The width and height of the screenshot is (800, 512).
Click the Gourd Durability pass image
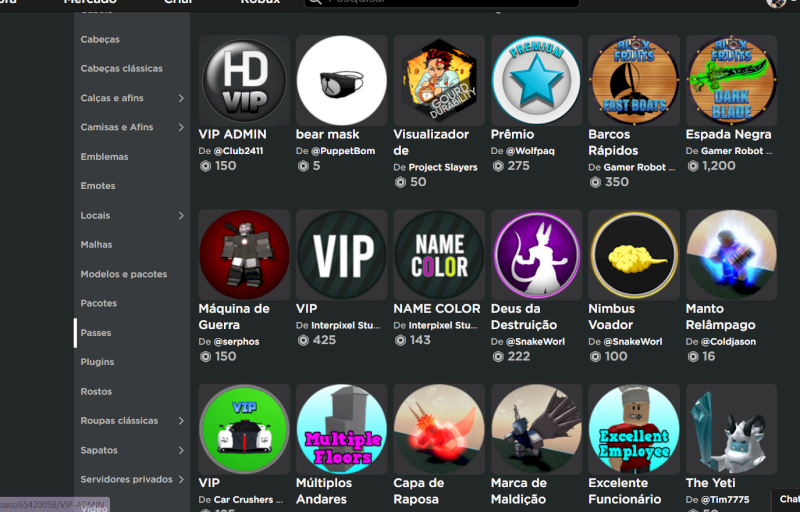pyautogui.click(x=439, y=81)
